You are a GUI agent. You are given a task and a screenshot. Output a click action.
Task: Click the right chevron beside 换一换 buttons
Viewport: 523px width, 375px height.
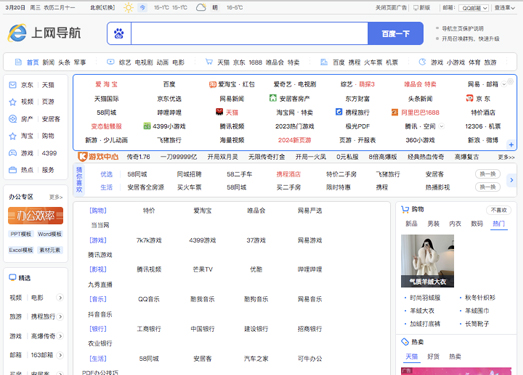pos(511,180)
